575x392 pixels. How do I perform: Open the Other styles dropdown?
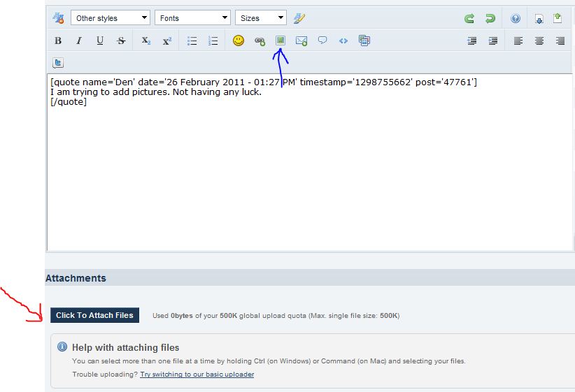[x=111, y=18]
